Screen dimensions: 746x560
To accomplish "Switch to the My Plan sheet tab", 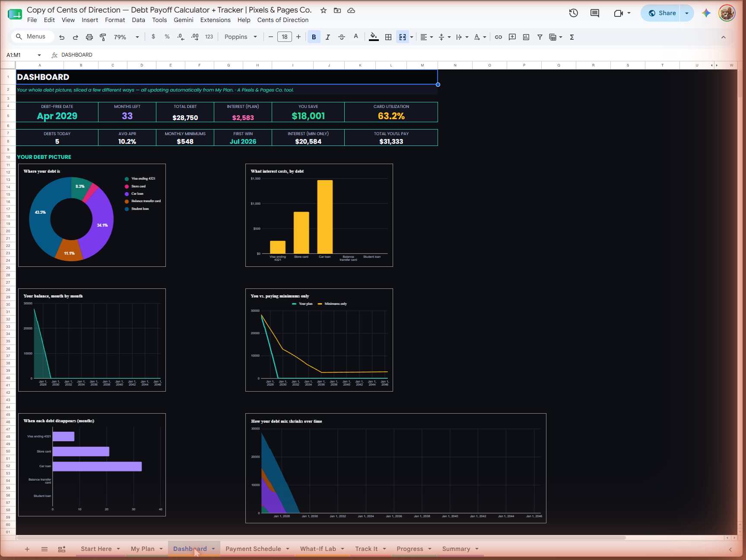I will click(143, 549).
